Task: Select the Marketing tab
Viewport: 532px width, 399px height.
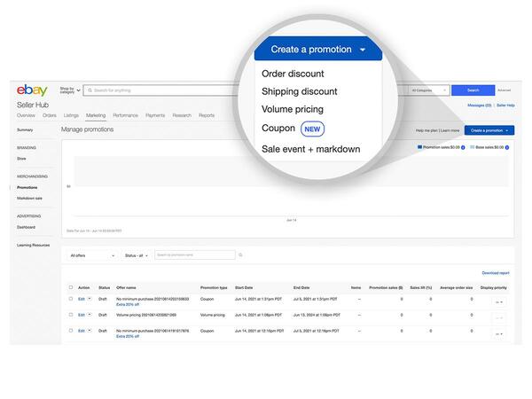Action: (96, 115)
